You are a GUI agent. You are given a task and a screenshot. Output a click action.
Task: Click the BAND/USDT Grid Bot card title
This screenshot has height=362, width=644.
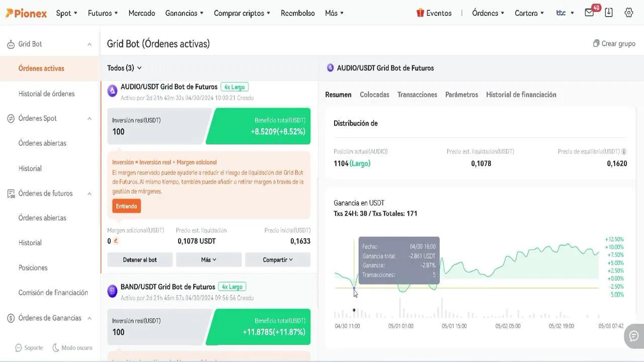click(168, 287)
